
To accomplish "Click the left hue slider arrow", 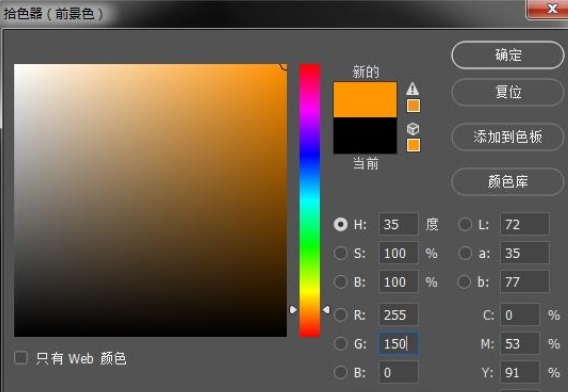I will click(293, 310).
